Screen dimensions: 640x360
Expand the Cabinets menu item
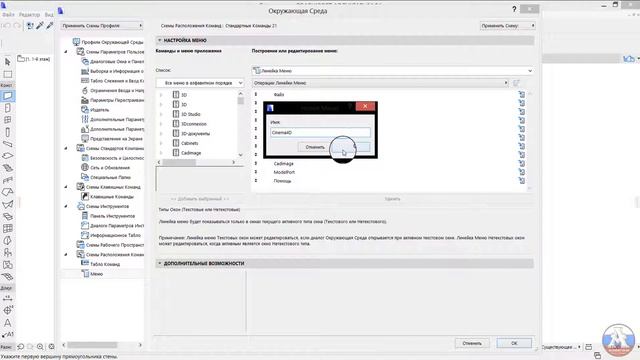click(161, 143)
